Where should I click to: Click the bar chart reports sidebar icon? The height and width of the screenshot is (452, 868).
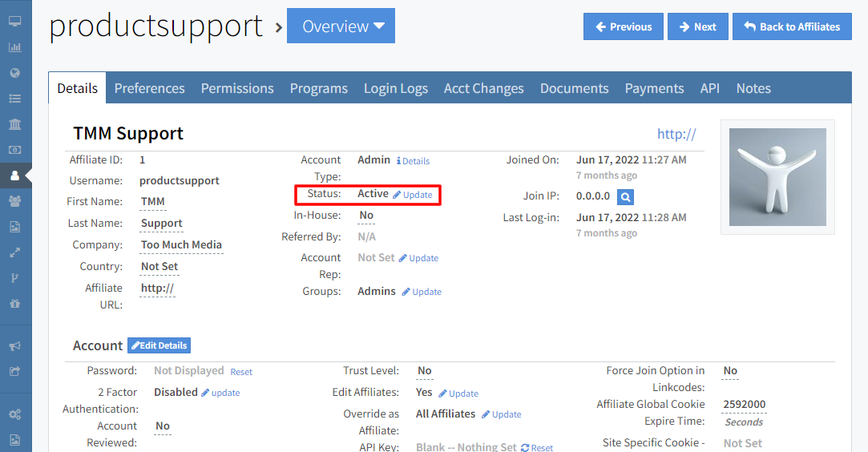click(x=14, y=47)
